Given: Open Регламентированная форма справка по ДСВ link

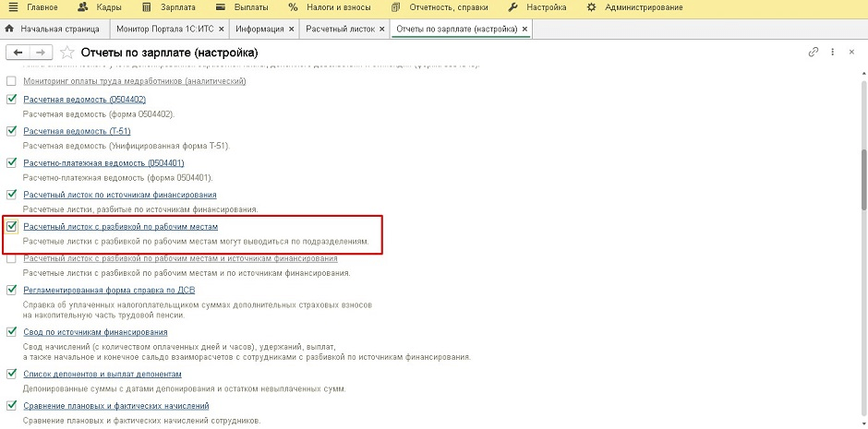Looking at the screenshot, I should click(109, 290).
